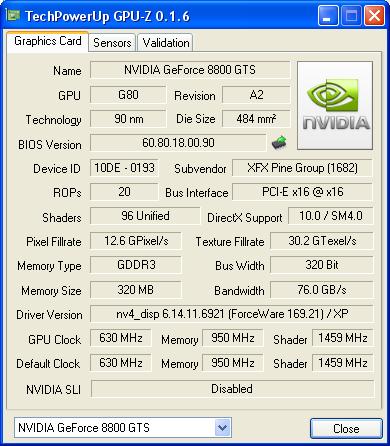Viewport: 390px width, 446px height.
Task: Click the Name field NVIDIA GeForce 8800 GTS
Action: (190, 70)
